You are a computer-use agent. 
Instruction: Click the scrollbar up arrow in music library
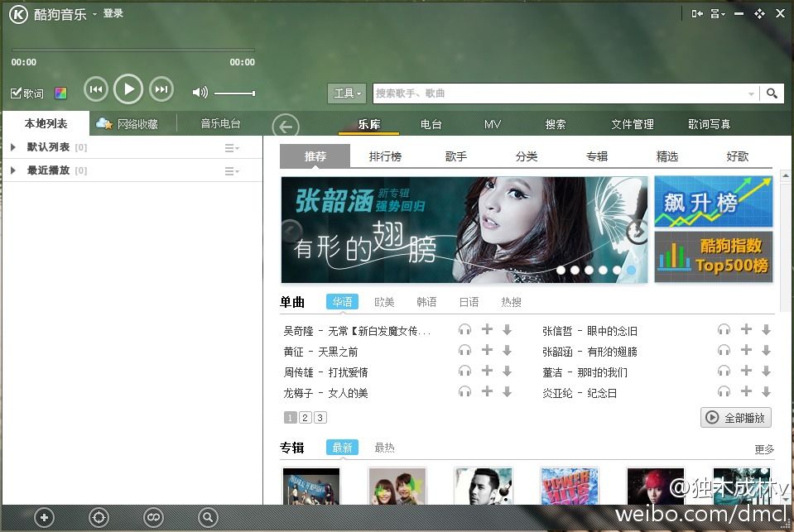[786, 176]
